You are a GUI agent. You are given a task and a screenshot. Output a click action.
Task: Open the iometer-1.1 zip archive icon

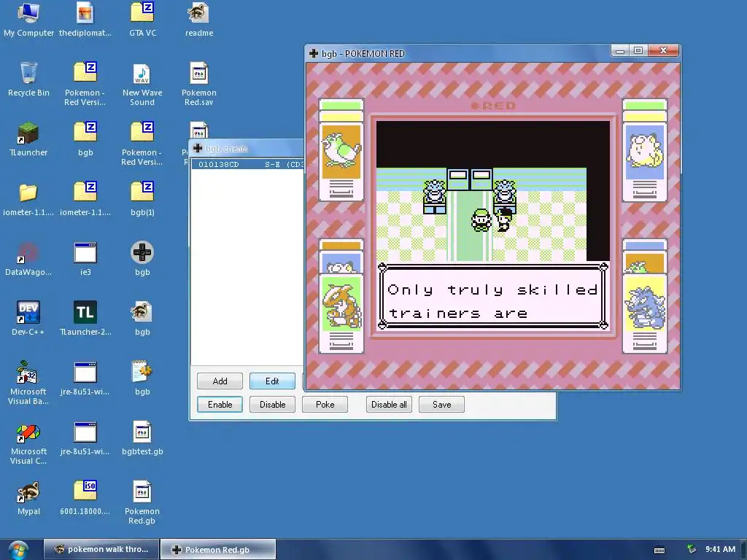tap(85, 199)
